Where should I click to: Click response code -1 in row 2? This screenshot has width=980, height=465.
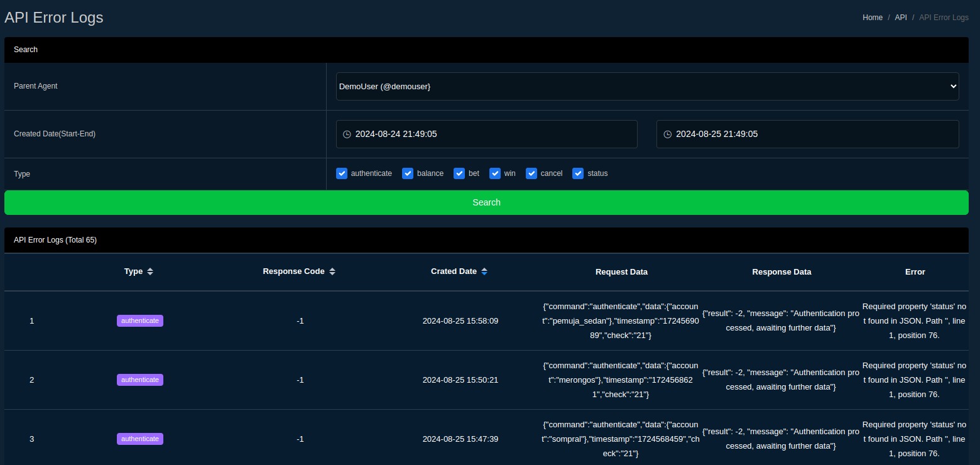click(x=300, y=380)
